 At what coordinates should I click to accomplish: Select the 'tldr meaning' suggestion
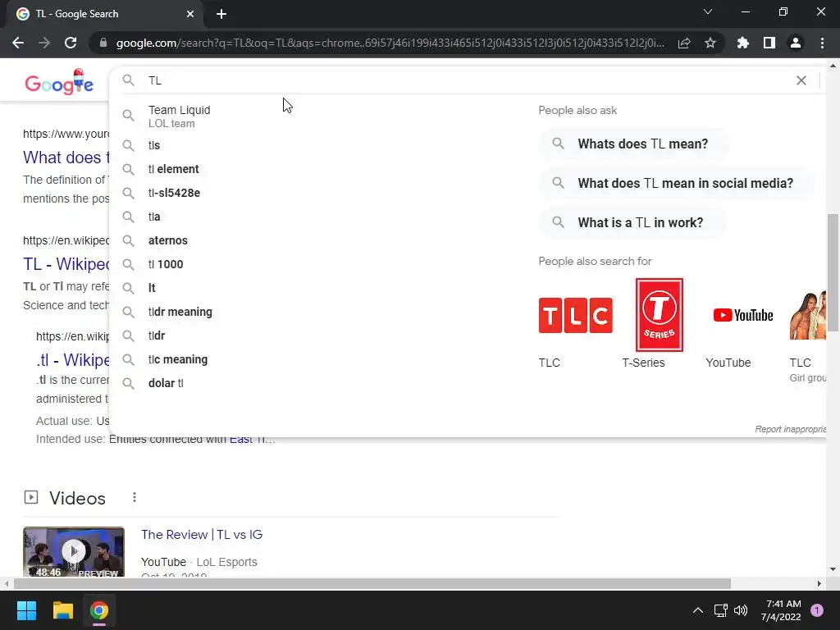322,312
